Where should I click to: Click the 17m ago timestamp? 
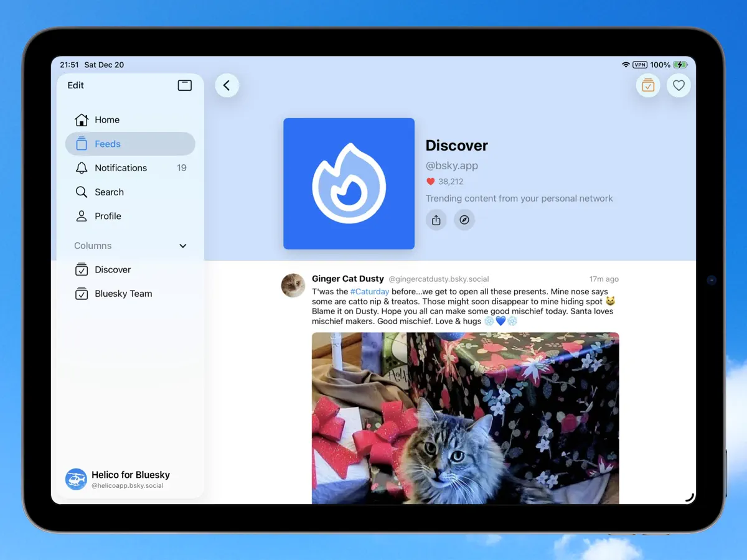pos(604,279)
